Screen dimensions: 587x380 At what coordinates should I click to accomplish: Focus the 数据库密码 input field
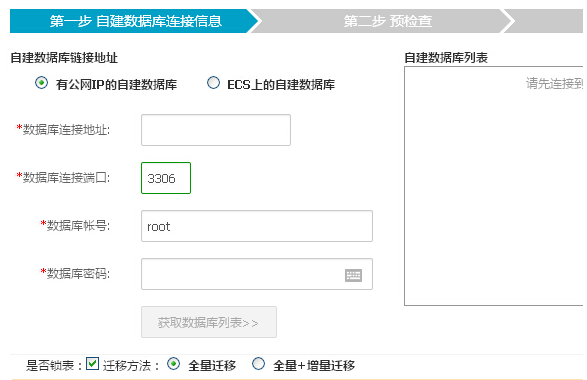tap(257, 274)
